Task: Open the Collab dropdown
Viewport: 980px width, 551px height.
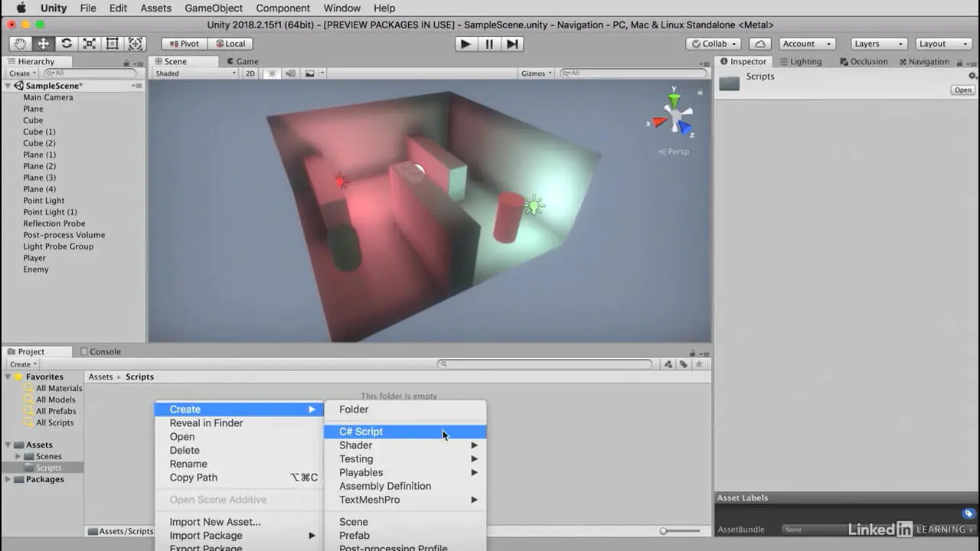Action: (x=714, y=44)
